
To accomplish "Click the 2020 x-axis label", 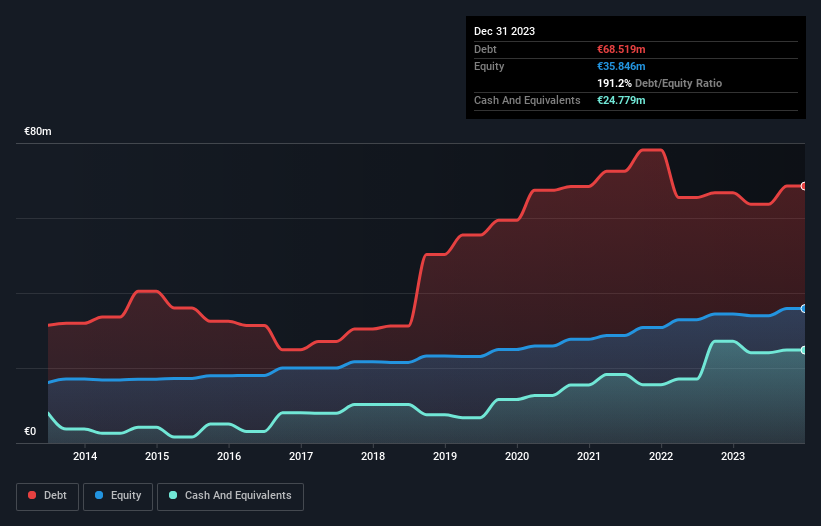I will coord(517,456).
